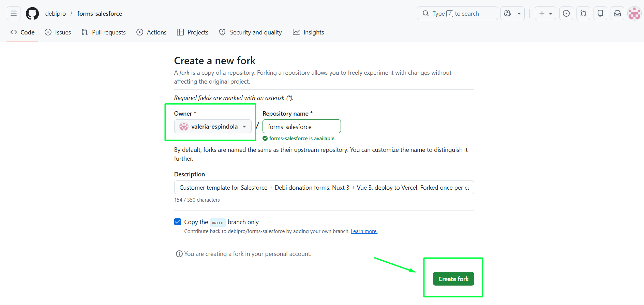Open the repositories icon in header
Viewport: 644px width, 305px height.
600,13
